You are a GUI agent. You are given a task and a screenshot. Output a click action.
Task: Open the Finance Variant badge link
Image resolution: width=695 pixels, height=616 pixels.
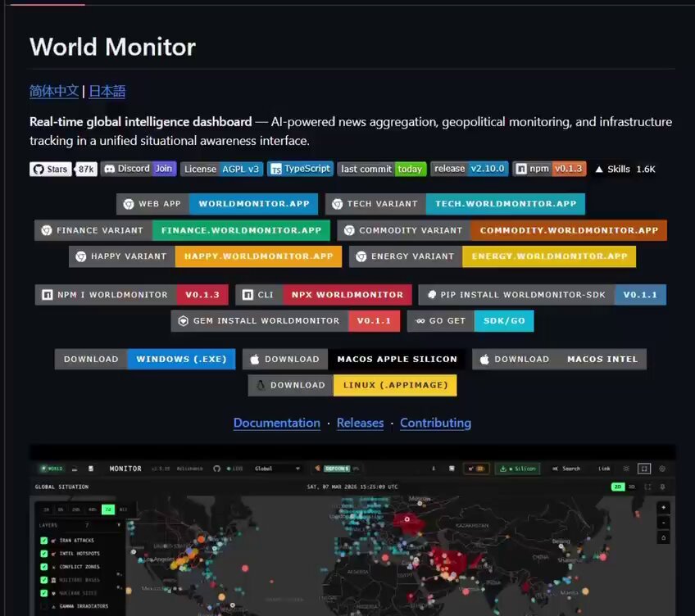point(182,230)
